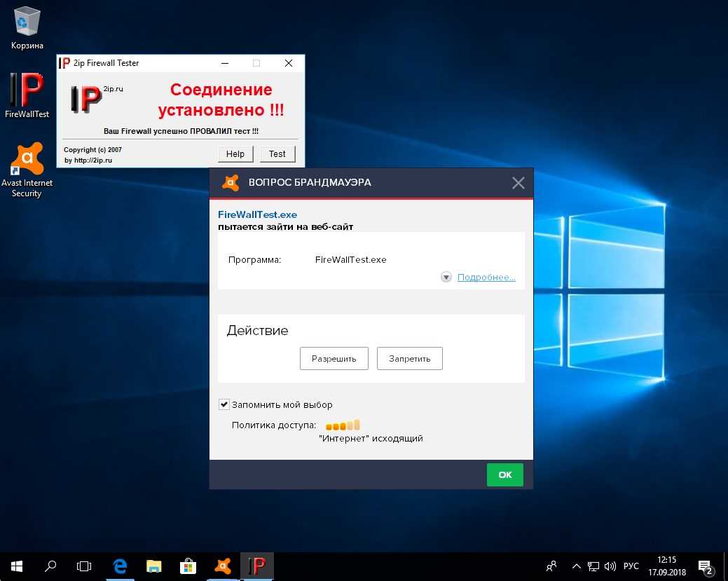The image size is (728, 581).
Task: Click the 'Разрешить' button
Action: click(334, 359)
